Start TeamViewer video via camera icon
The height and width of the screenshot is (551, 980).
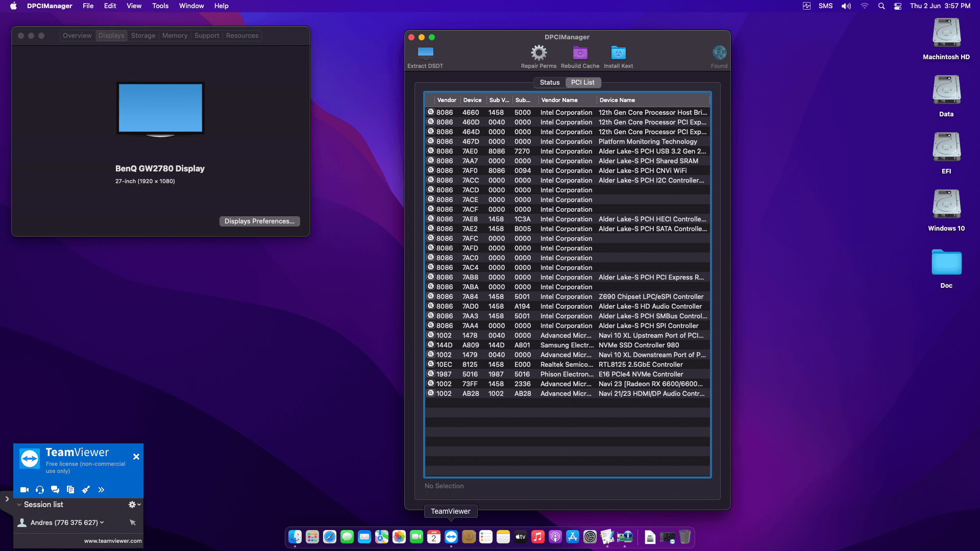[24, 490]
